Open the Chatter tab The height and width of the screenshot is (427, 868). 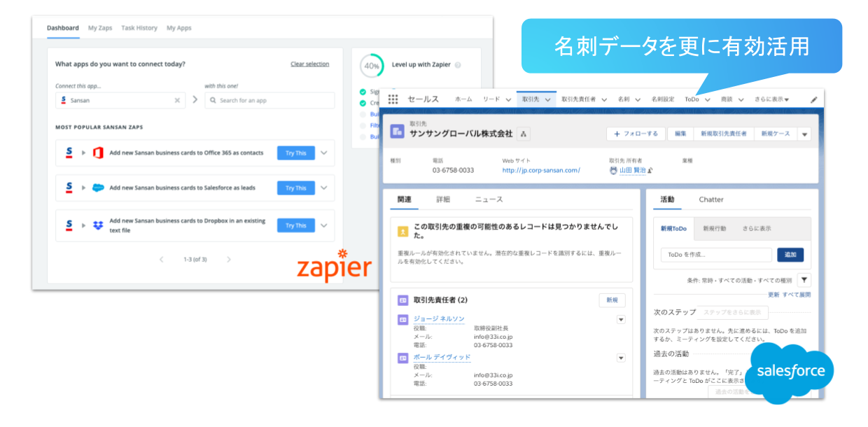click(x=711, y=199)
